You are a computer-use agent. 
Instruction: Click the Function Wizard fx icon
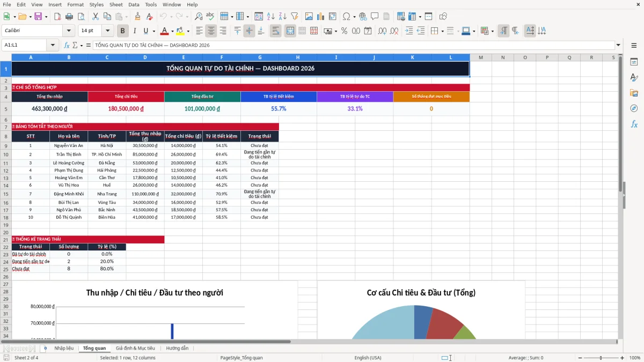click(67, 45)
